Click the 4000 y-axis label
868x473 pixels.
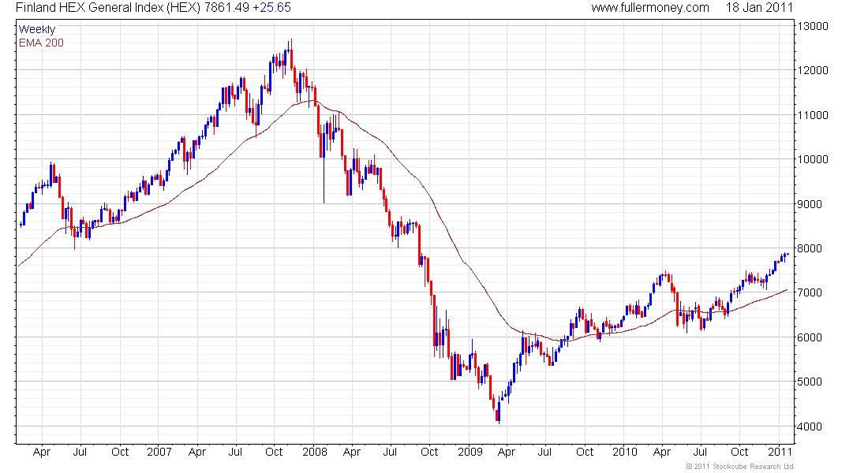[x=811, y=426]
